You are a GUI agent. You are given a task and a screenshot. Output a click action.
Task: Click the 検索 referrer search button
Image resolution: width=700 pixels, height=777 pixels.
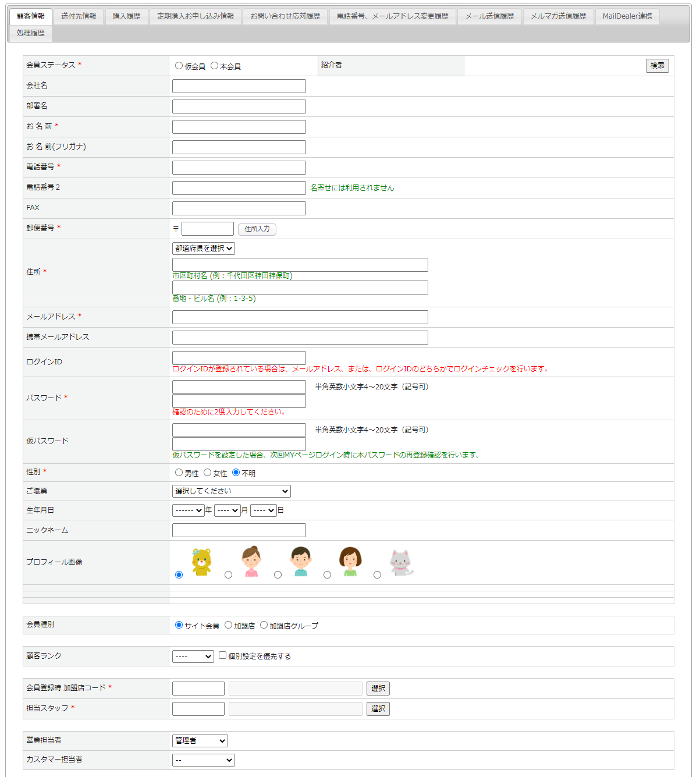pos(658,66)
